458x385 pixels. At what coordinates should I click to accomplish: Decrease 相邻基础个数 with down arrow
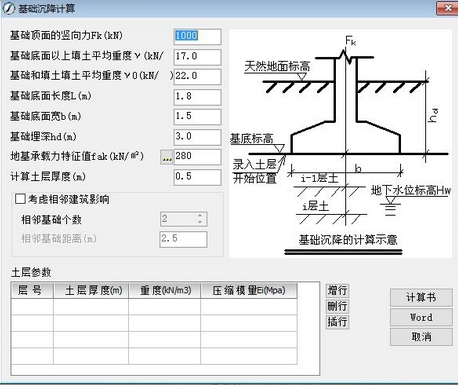point(200,222)
